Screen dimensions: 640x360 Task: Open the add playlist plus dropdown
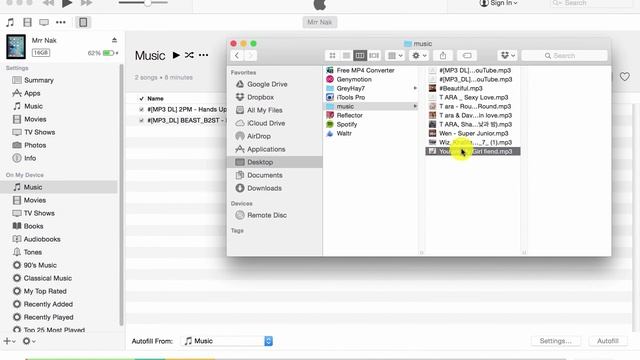click(9, 341)
